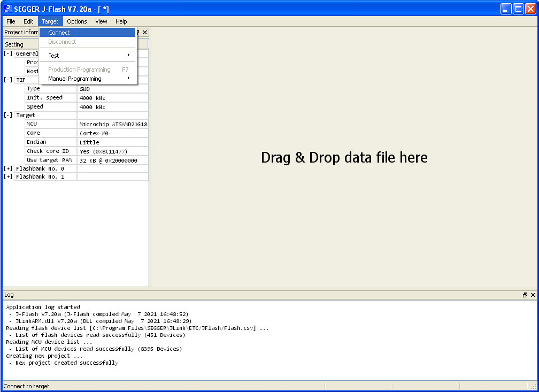Open the Options menu
539x392 pixels.
pyautogui.click(x=76, y=21)
